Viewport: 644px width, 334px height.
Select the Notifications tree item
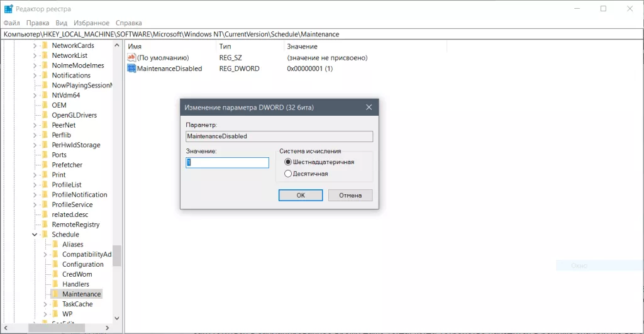[71, 75]
